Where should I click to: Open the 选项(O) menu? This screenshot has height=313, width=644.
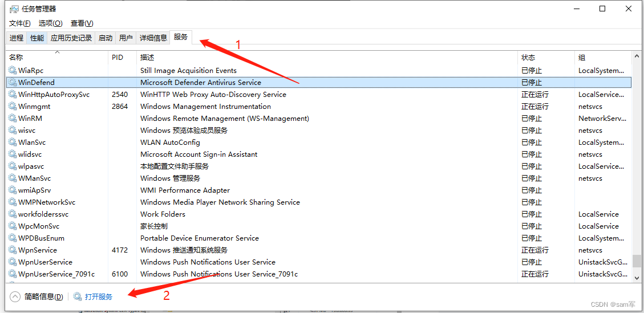pos(51,23)
